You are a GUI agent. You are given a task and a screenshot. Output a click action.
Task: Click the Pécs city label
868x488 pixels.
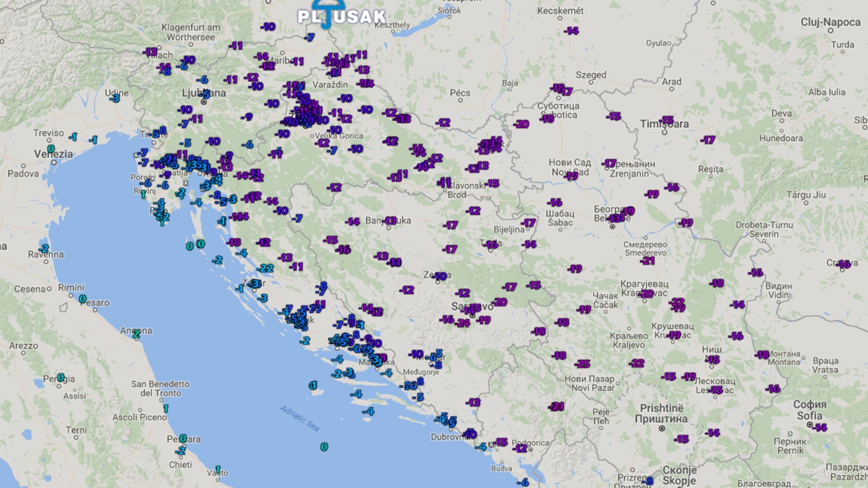(460, 93)
